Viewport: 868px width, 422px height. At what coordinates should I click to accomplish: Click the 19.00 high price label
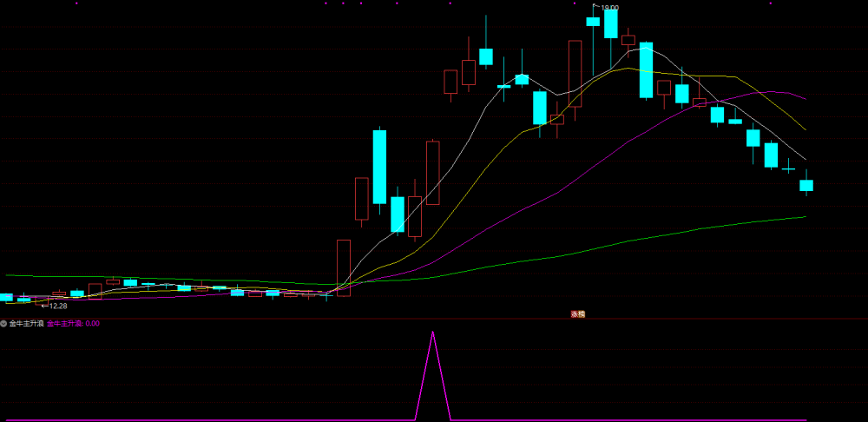pyautogui.click(x=609, y=8)
